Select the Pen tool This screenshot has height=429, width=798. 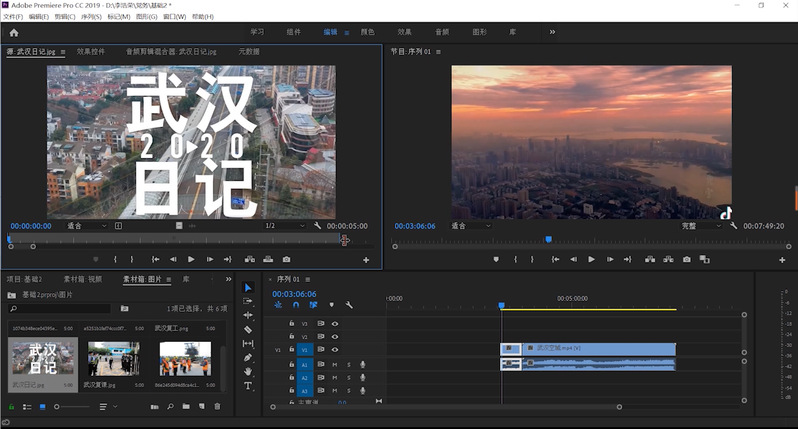(x=248, y=357)
